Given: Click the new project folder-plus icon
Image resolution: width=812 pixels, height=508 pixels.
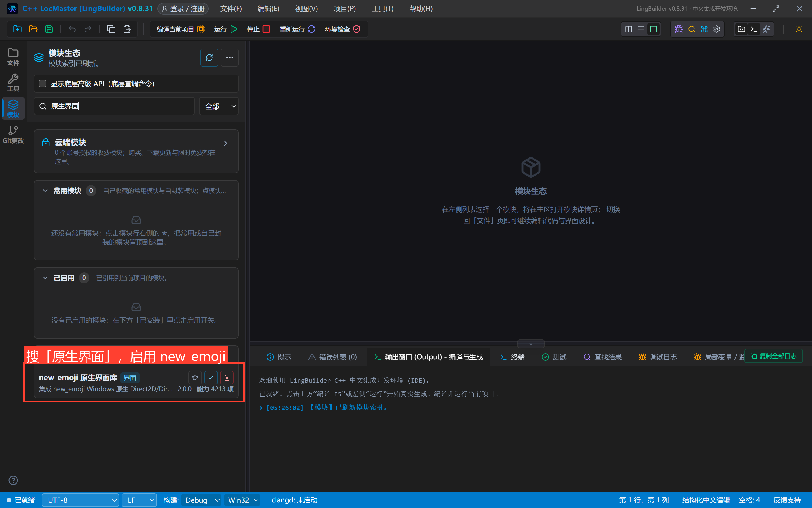Looking at the screenshot, I should click(17, 29).
